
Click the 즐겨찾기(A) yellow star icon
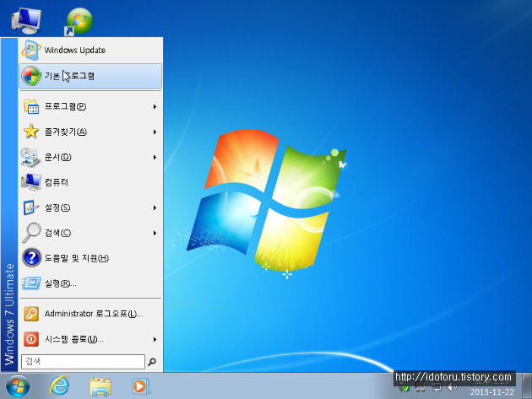tap(31, 132)
